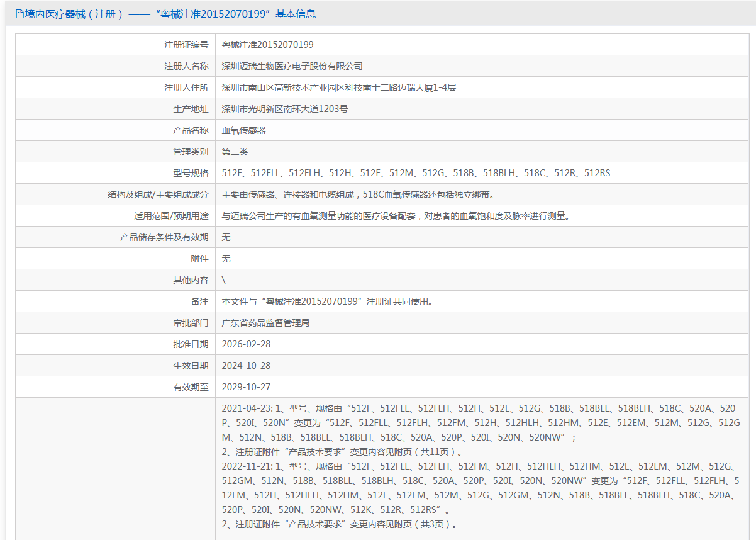Viewport: 756px width, 540px height.
Task: Select the expiry date 2029-10-27
Action: click(246, 387)
